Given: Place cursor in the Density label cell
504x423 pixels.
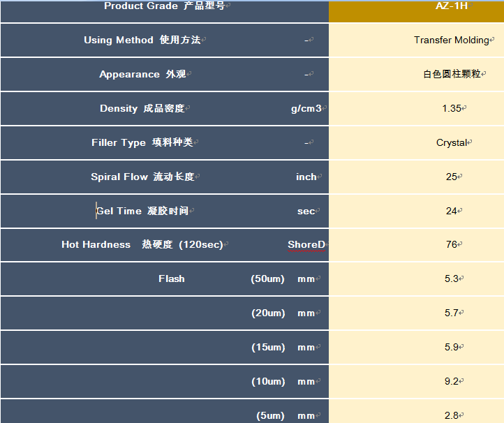Looking at the screenshot, I should tap(142, 108).
